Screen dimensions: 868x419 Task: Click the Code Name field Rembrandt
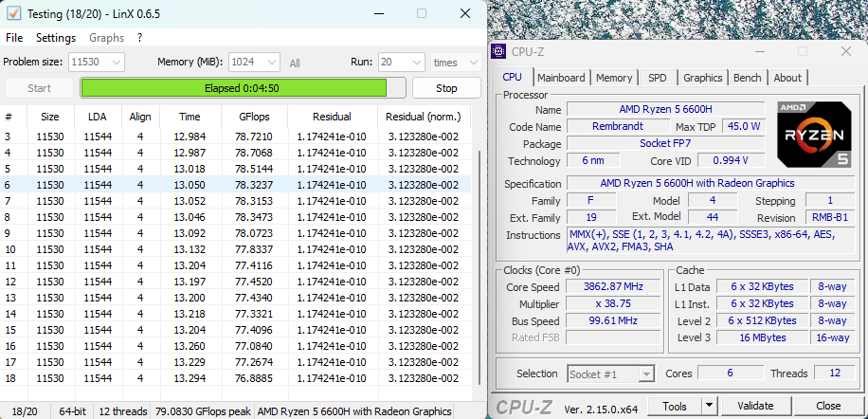(x=617, y=126)
